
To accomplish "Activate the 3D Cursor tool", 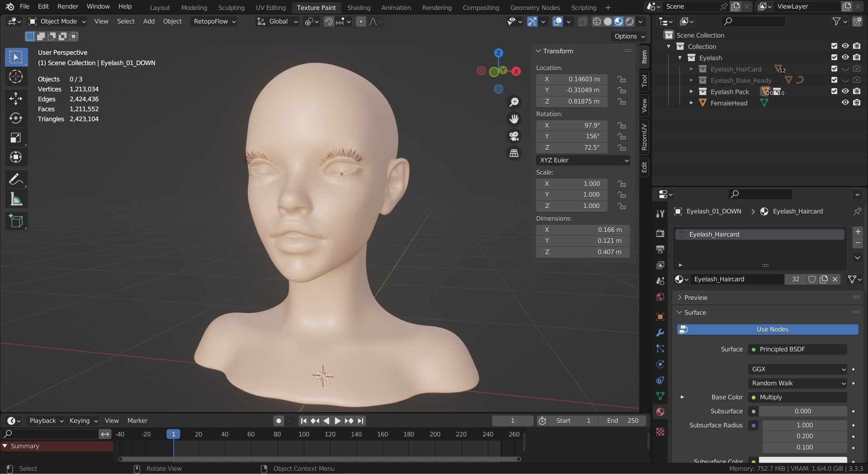I will (16, 77).
